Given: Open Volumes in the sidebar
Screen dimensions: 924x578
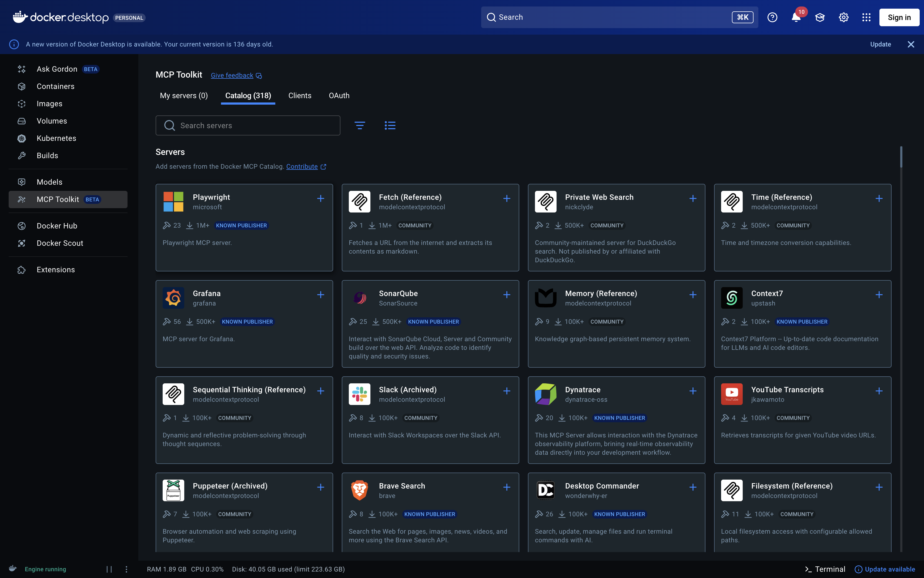Looking at the screenshot, I should pos(68,121).
